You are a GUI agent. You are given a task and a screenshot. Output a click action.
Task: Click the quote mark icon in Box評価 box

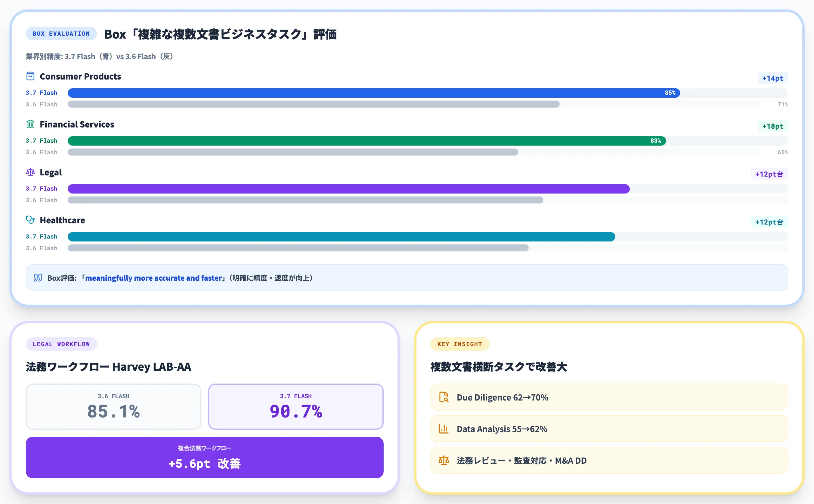[38, 278]
